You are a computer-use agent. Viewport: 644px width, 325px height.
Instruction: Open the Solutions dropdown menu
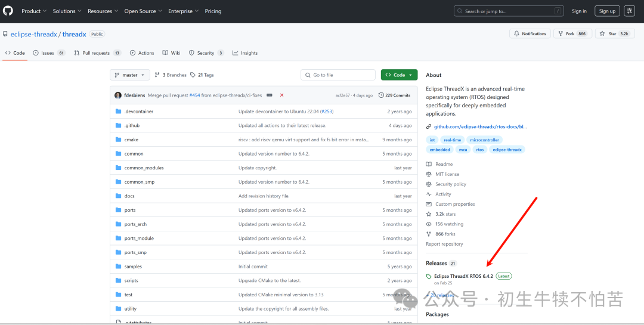(x=67, y=11)
